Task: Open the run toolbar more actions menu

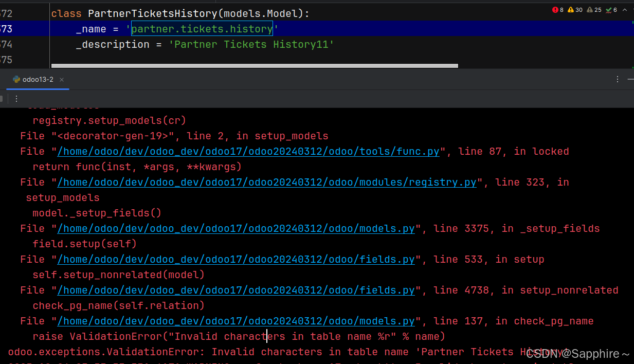Action: coord(16,99)
